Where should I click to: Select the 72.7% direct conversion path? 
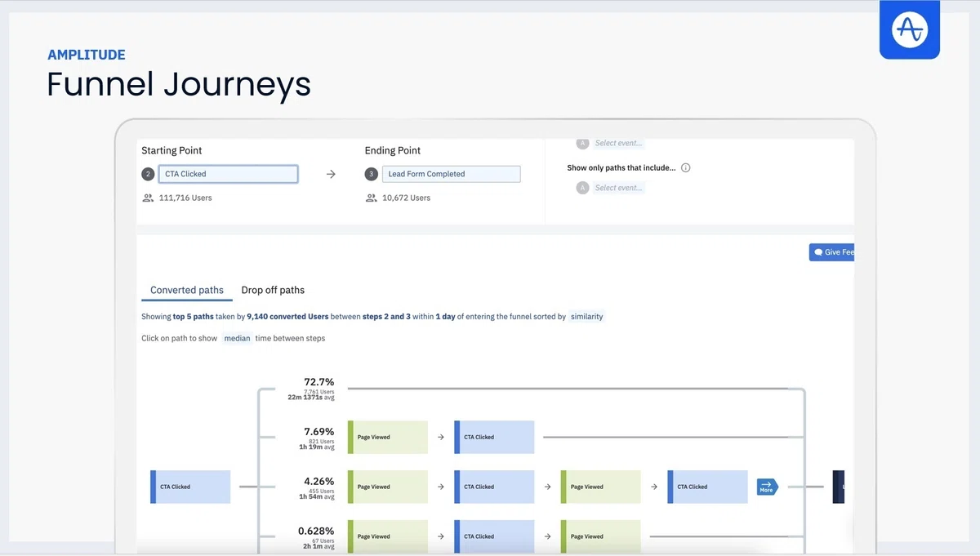318,388
